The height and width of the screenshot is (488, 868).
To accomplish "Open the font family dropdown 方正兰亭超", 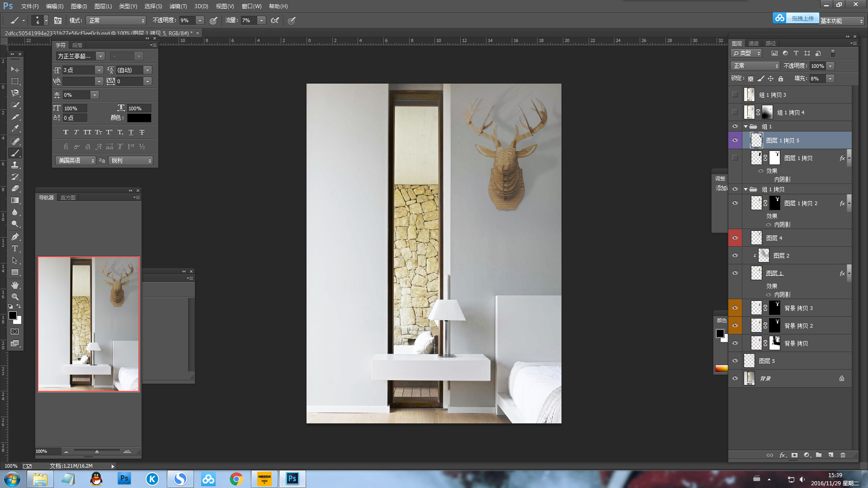I will point(100,56).
